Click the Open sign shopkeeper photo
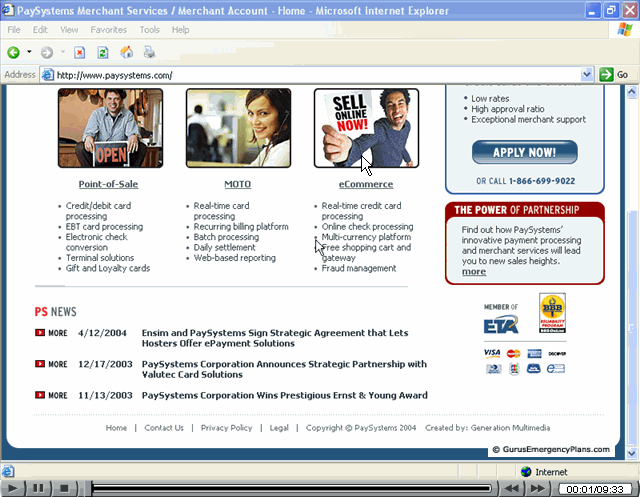 coord(110,128)
